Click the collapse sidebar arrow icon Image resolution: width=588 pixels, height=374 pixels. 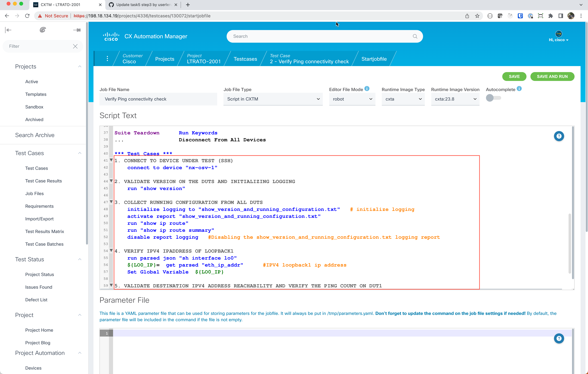point(8,30)
